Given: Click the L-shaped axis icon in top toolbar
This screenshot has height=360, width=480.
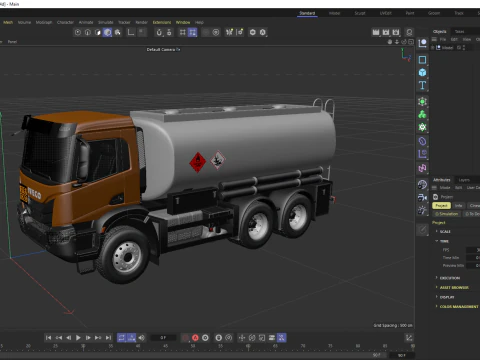Looking at the screenshot, I should pyautogui.click(x=131, y=32).
